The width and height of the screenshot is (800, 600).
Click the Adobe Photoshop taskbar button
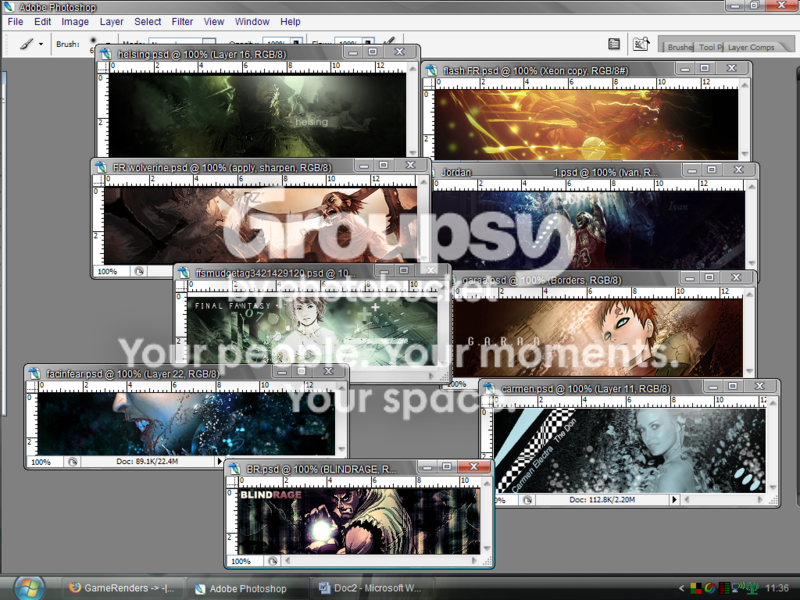tap(247, 588)
